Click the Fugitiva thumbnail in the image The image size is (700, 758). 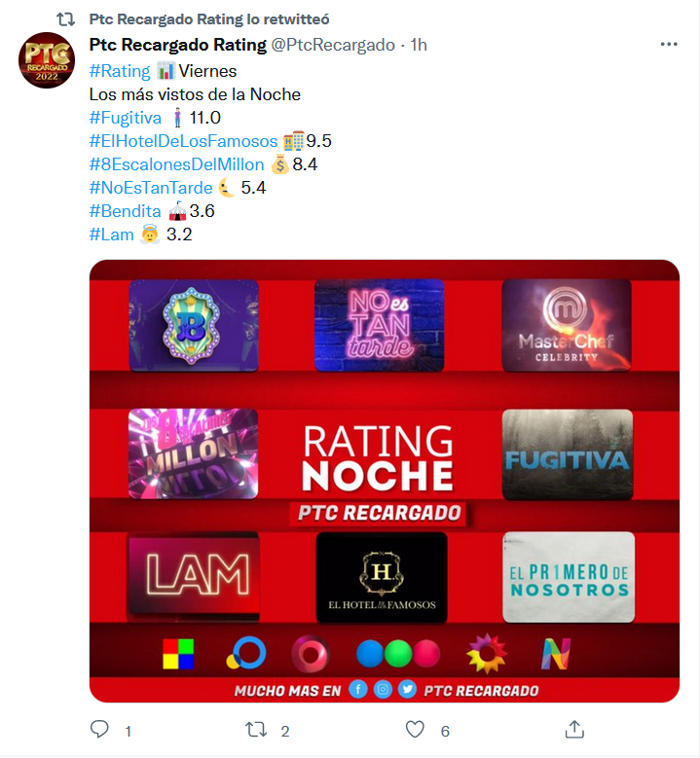click(568, 454)
